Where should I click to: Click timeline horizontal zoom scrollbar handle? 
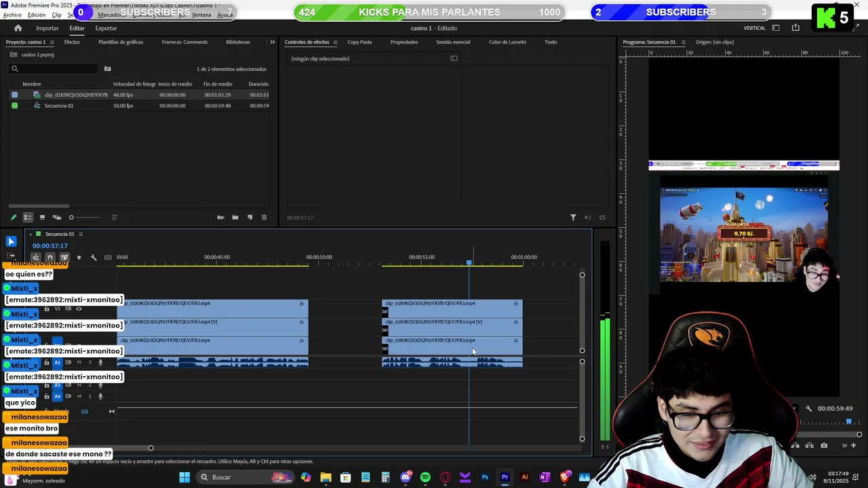click(x=151, y=448)
